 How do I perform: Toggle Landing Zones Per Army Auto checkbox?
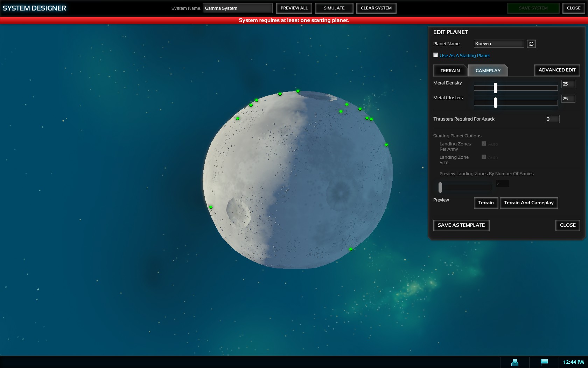click(484, 144)
